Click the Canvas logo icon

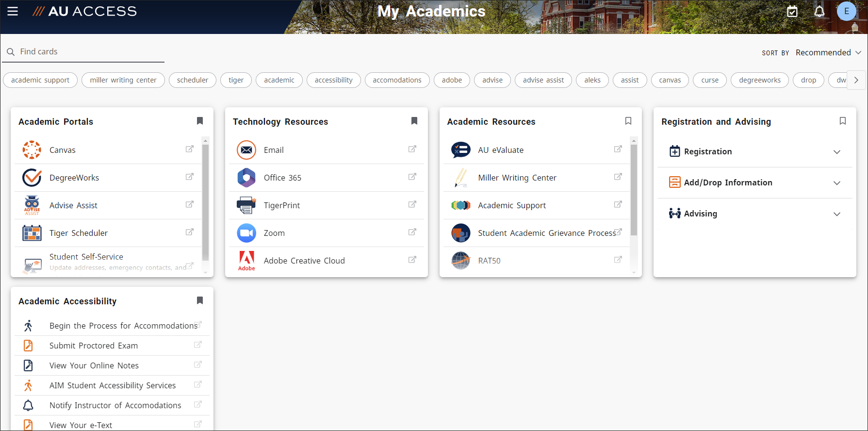pos(32,150)
